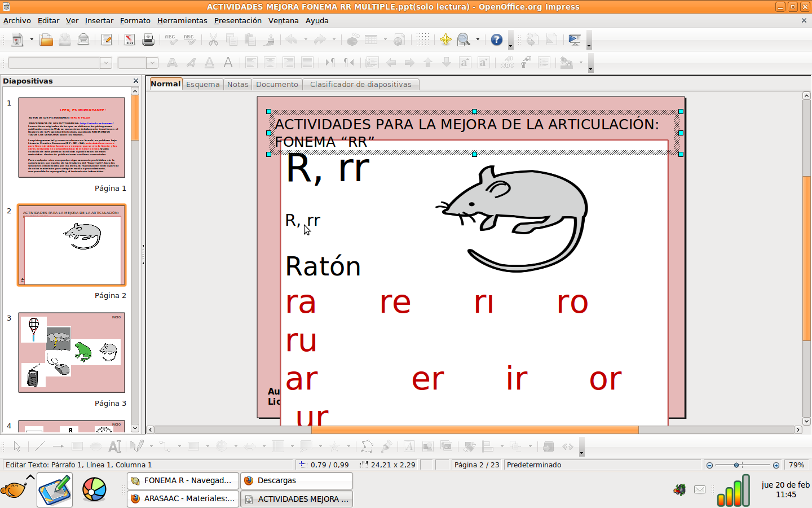Screen dimensions: 812x508
Task: Switch to the Esquema tab
Action: (202, 84)
